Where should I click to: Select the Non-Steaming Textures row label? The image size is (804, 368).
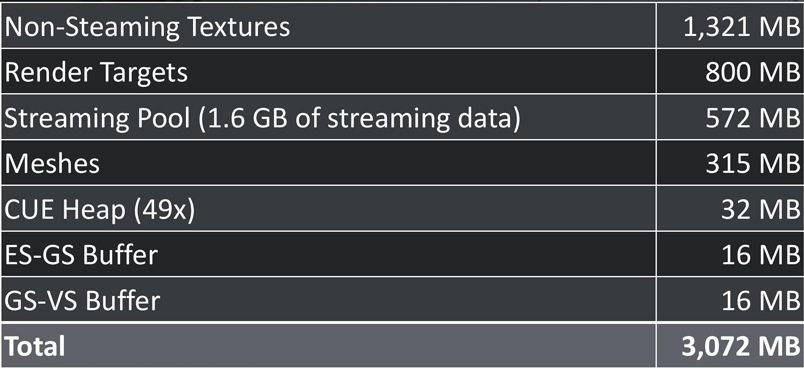[x=147, y=27]
